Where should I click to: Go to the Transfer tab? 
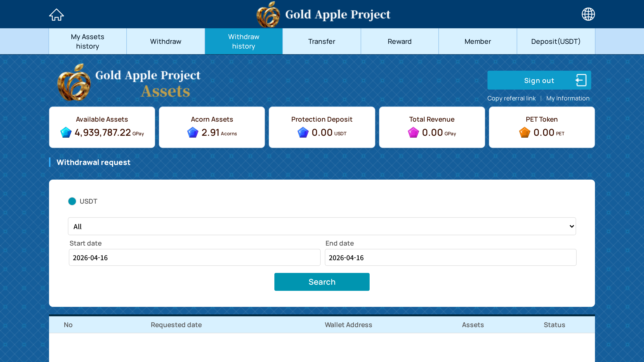point(322,41)
